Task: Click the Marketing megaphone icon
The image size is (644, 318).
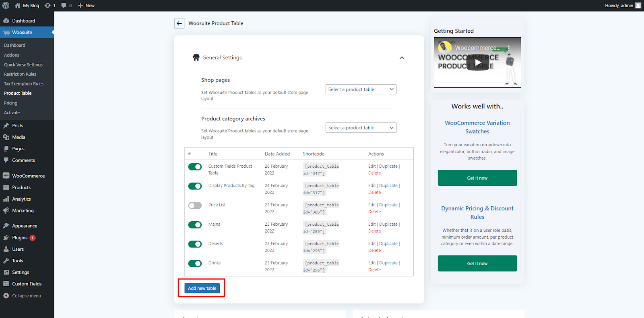Action: pyautogui.click(x=6, y=211)
